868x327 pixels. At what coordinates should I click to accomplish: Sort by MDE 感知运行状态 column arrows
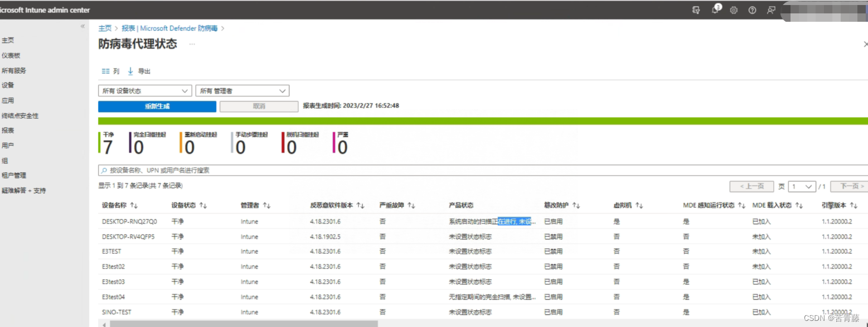pyautogui.click(x=741, y=206)
